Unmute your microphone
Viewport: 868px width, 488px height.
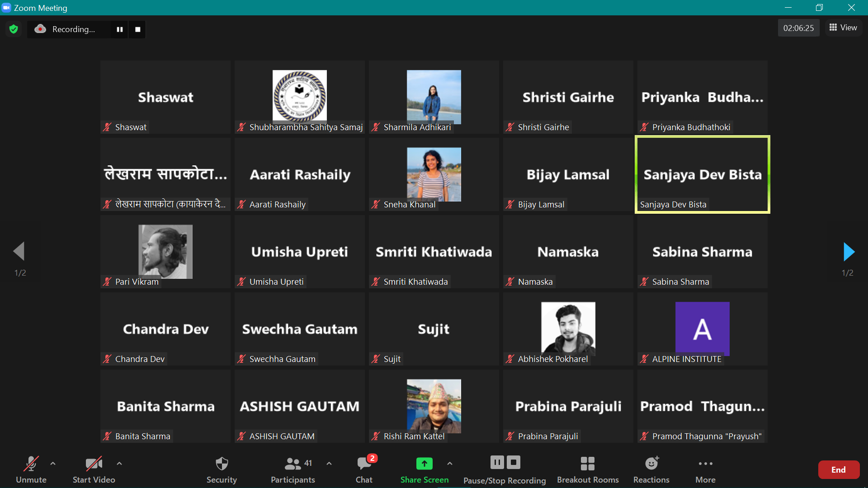coord(31,464)
